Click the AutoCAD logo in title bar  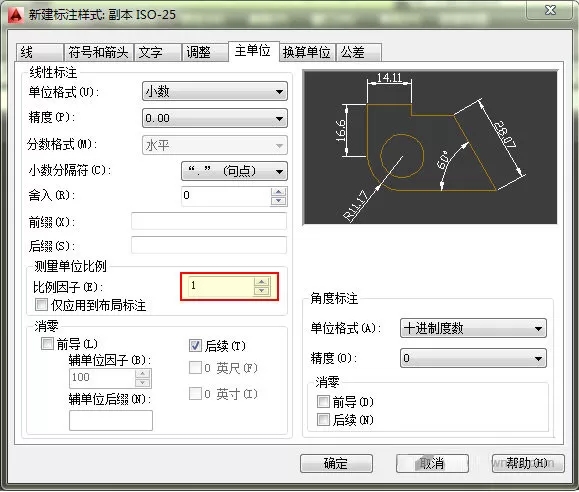coord(16,15)
